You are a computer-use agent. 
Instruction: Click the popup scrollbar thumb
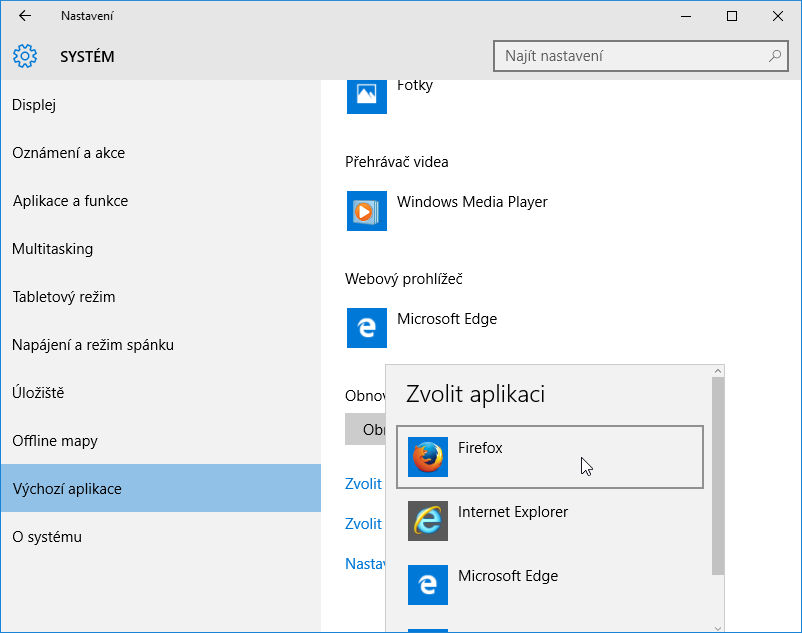718,476
